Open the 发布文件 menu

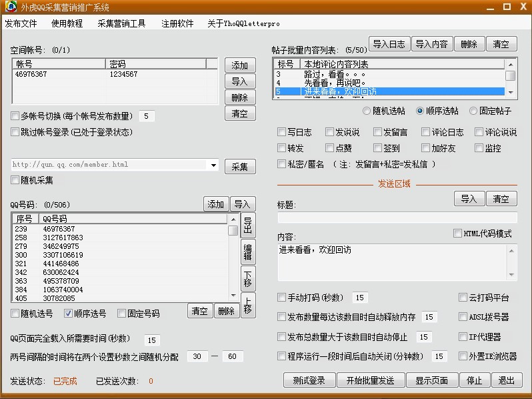pos(21,23)
